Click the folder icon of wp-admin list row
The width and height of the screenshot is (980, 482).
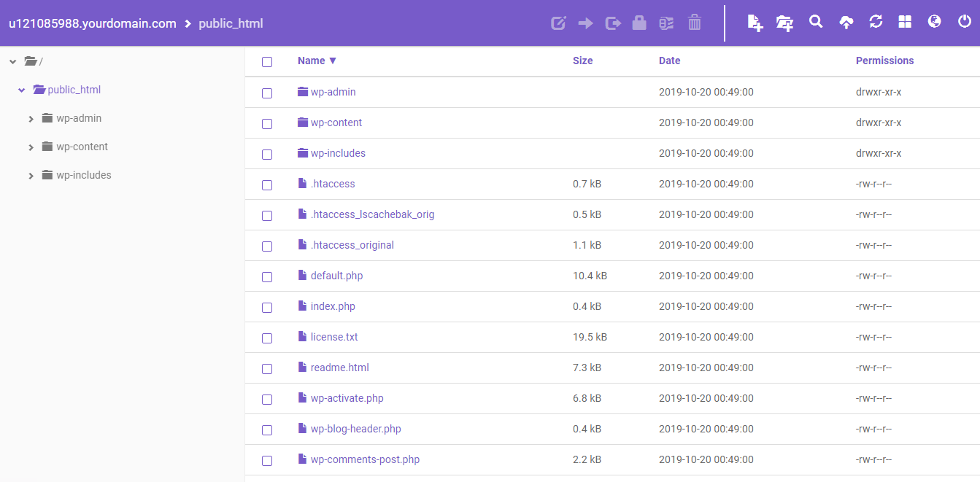304,92
